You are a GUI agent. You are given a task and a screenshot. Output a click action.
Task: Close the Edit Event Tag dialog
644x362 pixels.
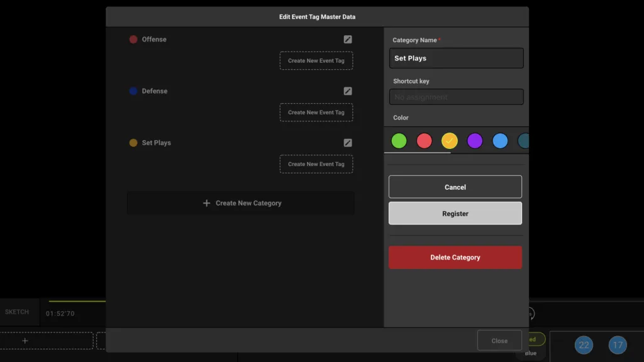coord(499,341)
